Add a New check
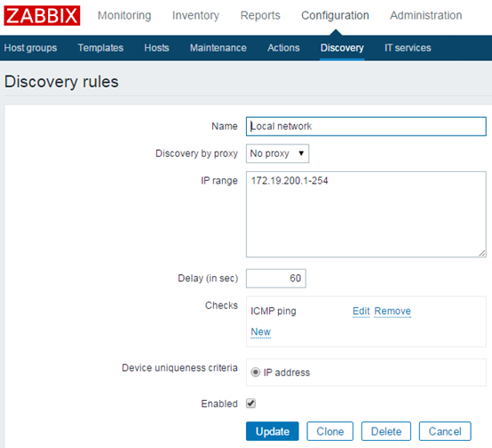 (261, 332)
